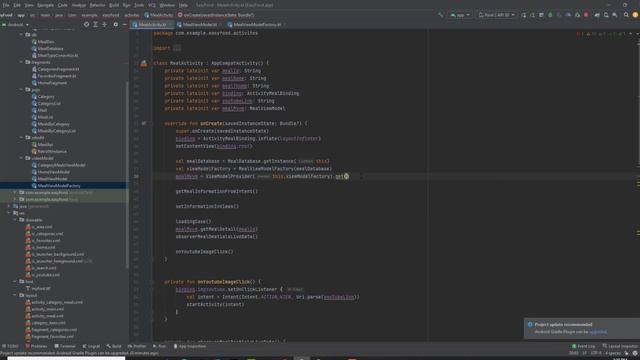
Task: Hide the project panel with minus icon
Action: [124, 24]
